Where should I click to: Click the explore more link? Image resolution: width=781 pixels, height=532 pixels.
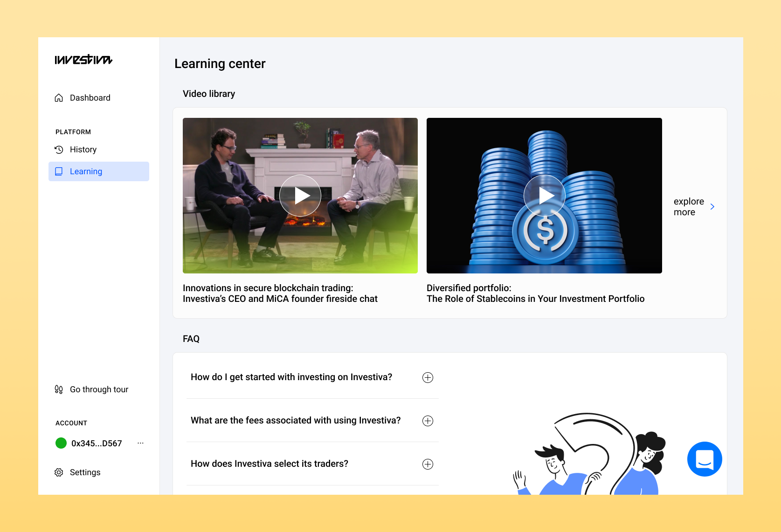tap(688, 206)
